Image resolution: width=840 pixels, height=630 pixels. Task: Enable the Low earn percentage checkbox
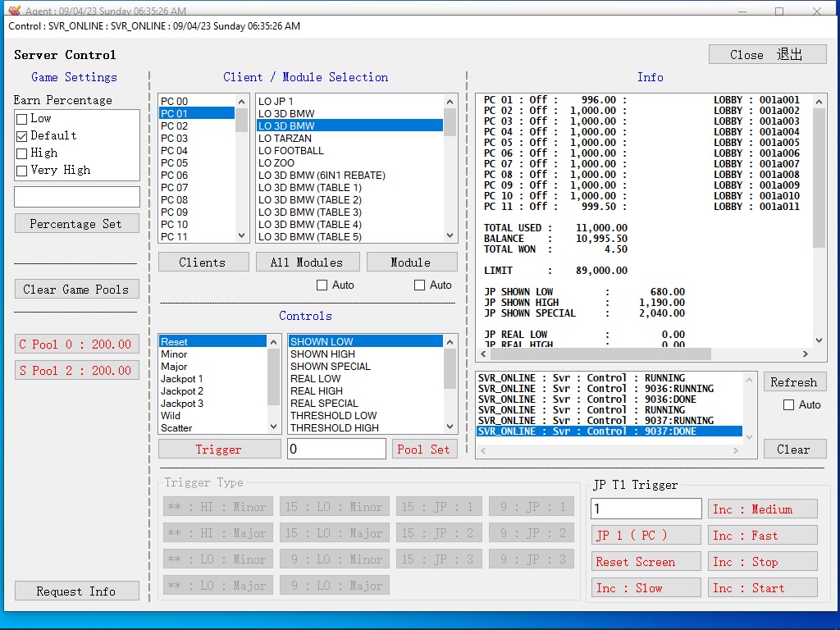tap(22, 119)
